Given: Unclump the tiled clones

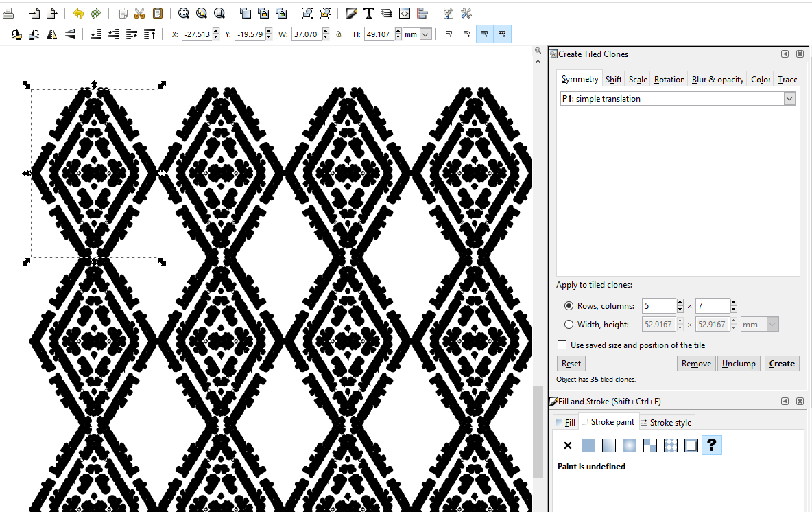Looking at the screenshot, I should (739, 363).
